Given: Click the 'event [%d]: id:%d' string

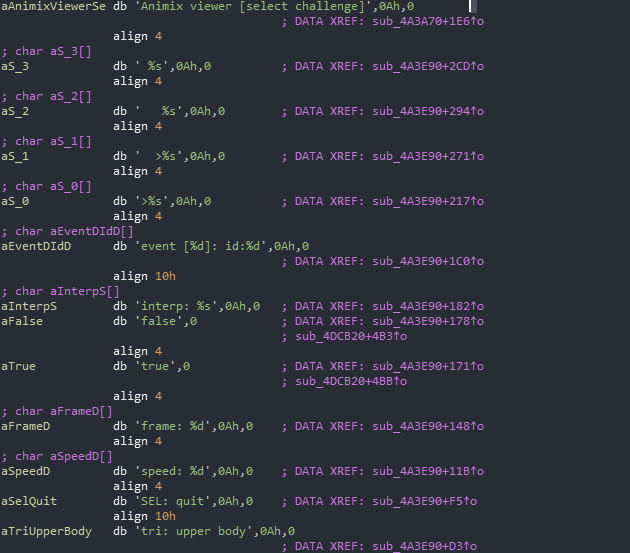Looking at the screenshot, I should point(203,246).
